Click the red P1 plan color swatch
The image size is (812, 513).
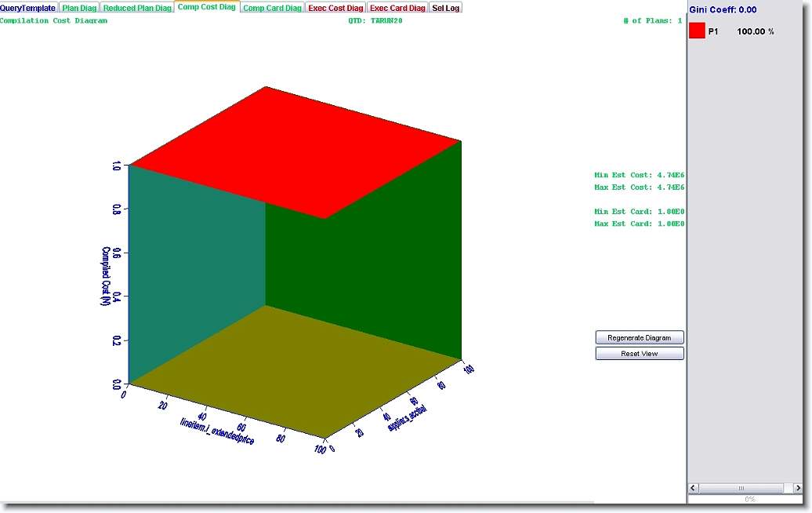697,31
